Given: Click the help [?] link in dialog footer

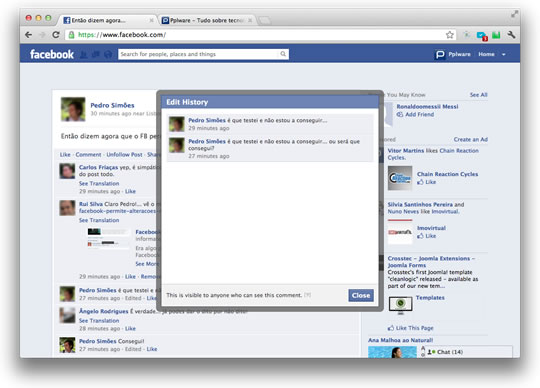Looking at the screenshot, I should 308,295.
